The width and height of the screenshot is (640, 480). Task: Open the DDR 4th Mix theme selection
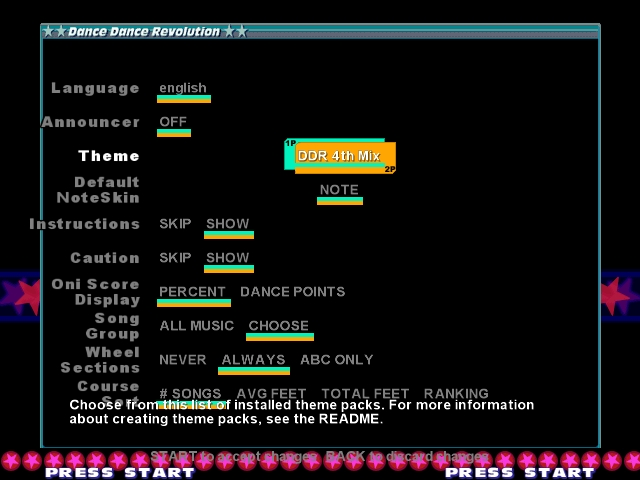[x=339, y=156]
